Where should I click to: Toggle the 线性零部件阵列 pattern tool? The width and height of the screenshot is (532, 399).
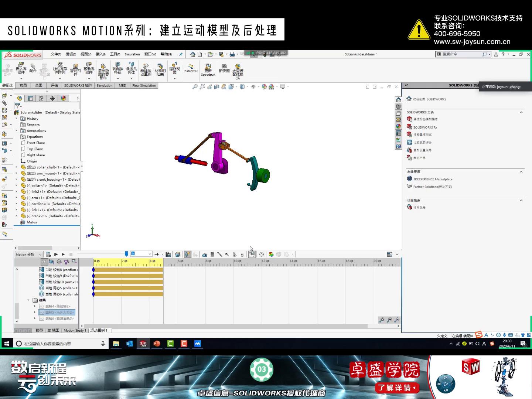pyautogui.click(x=59, y=69)
